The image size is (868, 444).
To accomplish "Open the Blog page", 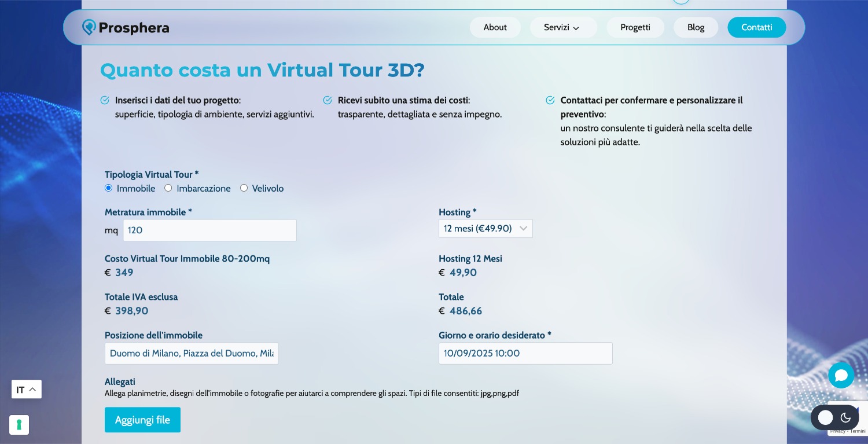I will [x=696, y=27].
